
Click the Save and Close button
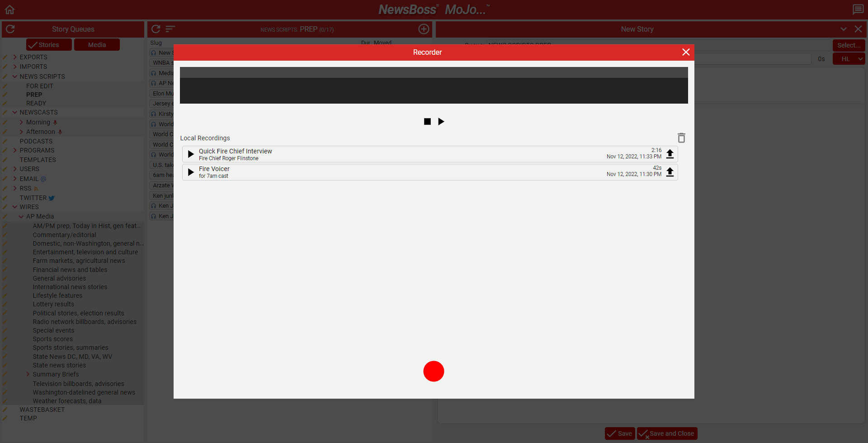(667, 433)
